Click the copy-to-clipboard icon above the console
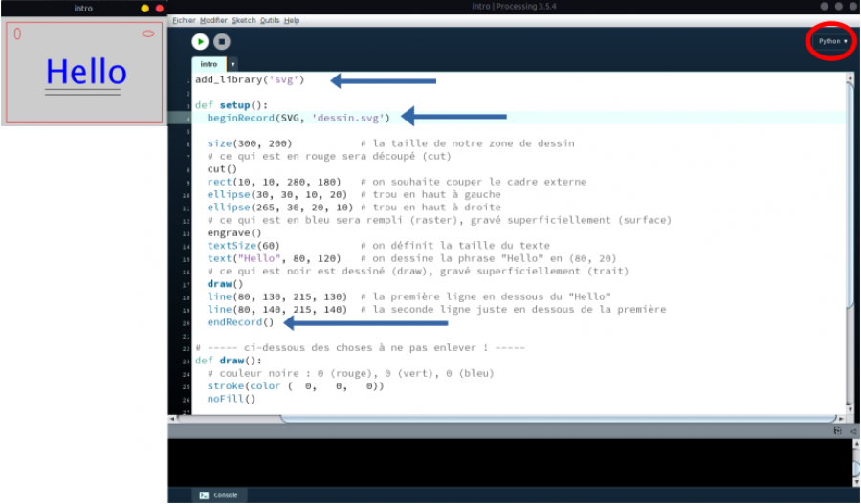The image size is (861, 504). [837, 431]
